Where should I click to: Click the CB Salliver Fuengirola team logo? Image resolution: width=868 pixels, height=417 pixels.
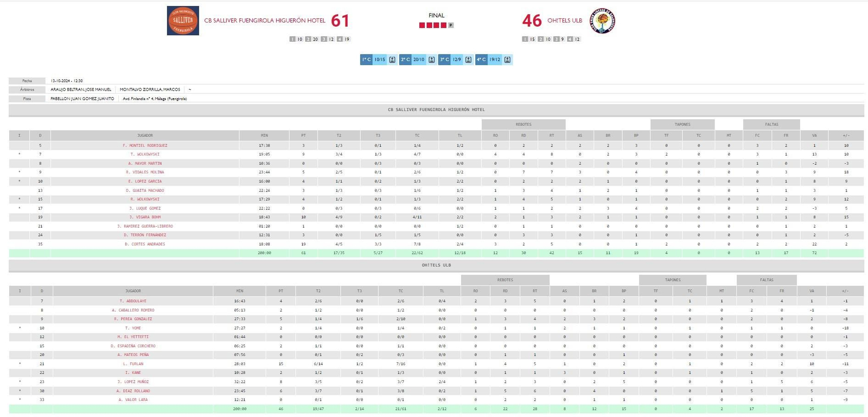[183, 21]
